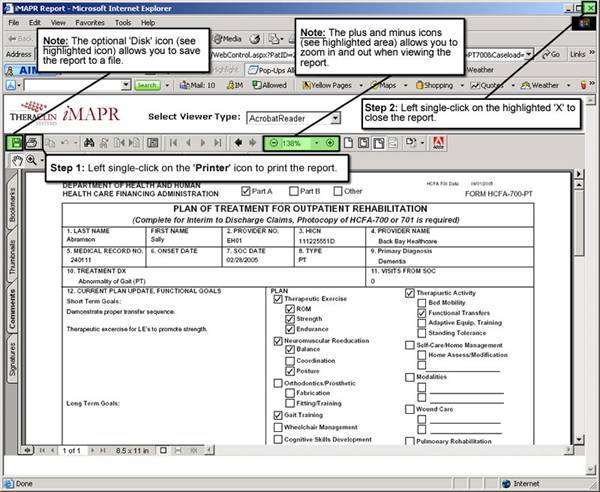Open the binoculars Search tool
The width and height of the screenshot is (600, 492).
tap(89, 143)
